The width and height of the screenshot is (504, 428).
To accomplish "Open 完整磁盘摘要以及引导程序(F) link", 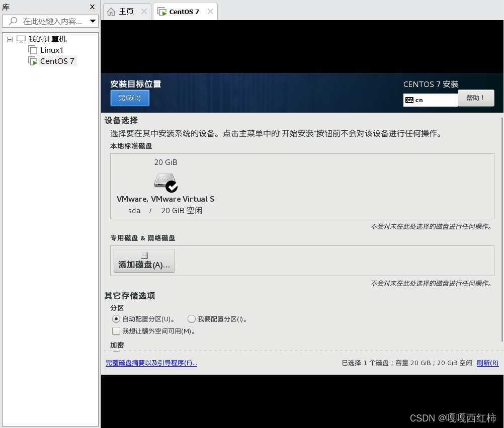I will coord(151,363).
